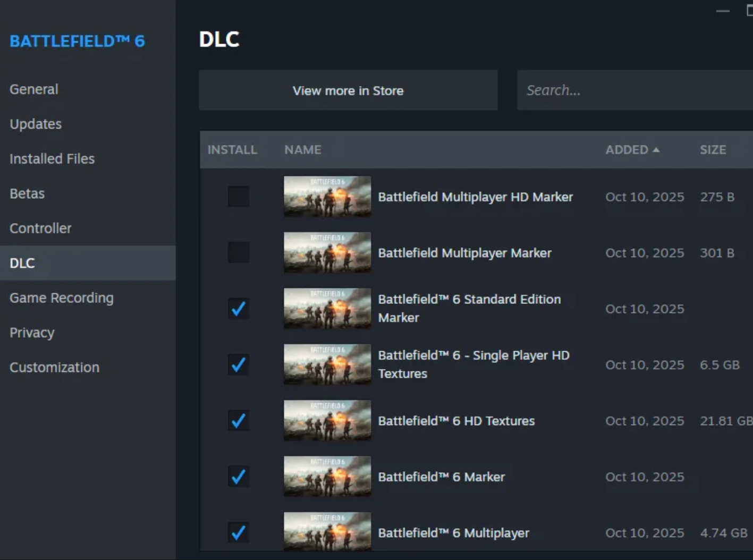Image resolution: width=753 pixels, height=560 pixels.
Task: Uncheck Battlefield 6 Standard Edition Marker install
Action: tap(238, 309)
